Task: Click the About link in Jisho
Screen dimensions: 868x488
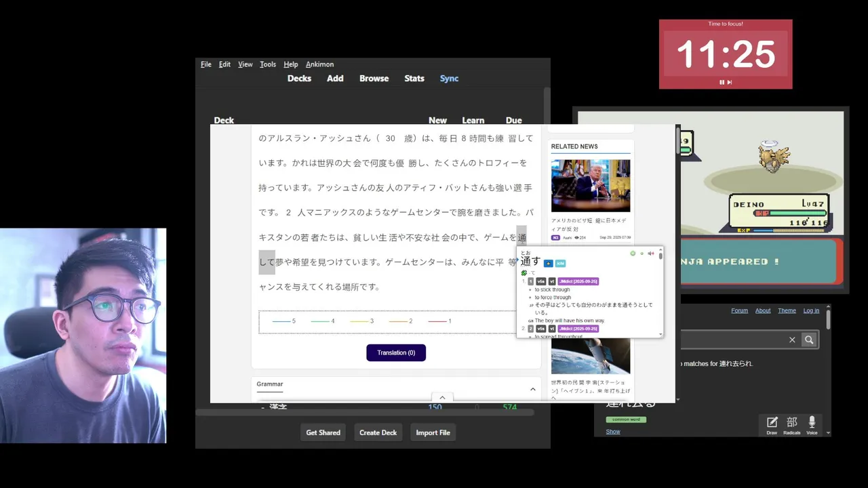Action: click(x=763, y=310)
